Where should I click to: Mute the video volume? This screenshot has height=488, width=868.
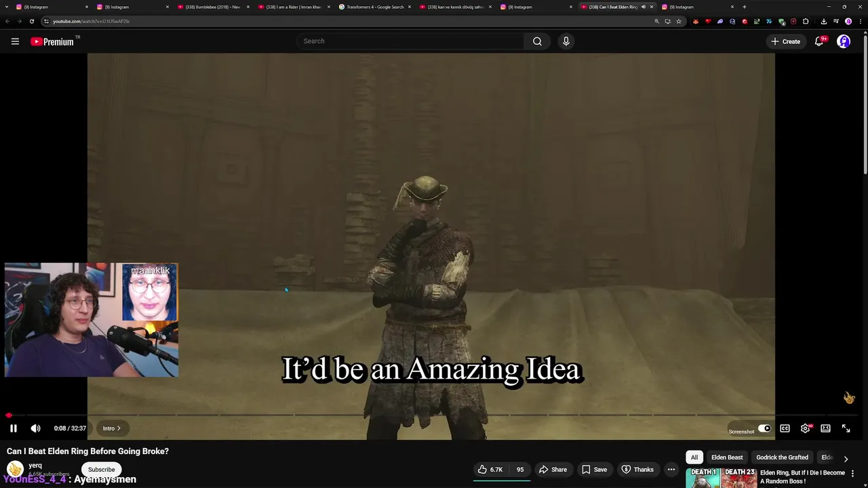tap(35, 428)
